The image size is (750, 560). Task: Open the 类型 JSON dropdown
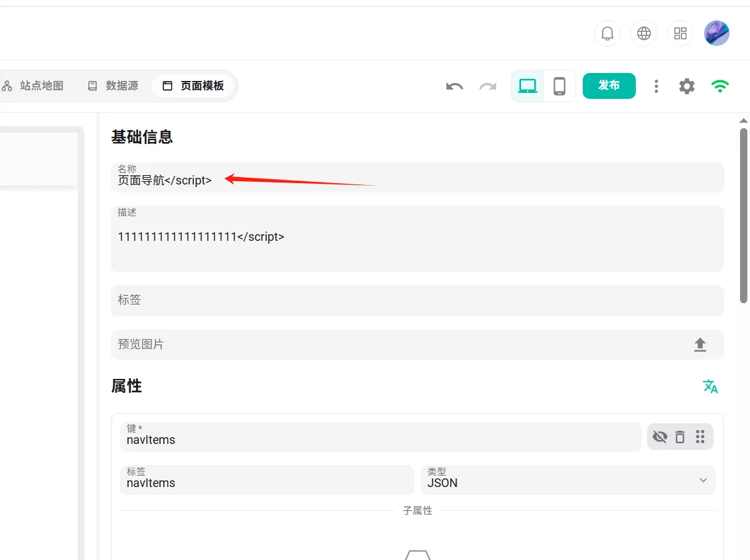567,480
